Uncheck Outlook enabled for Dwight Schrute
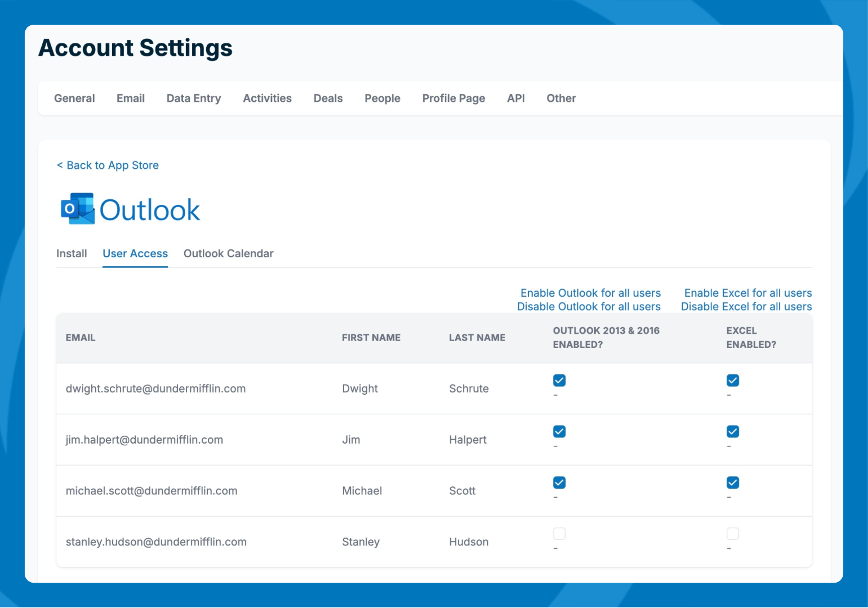The image size is (868, 608). 559,381
